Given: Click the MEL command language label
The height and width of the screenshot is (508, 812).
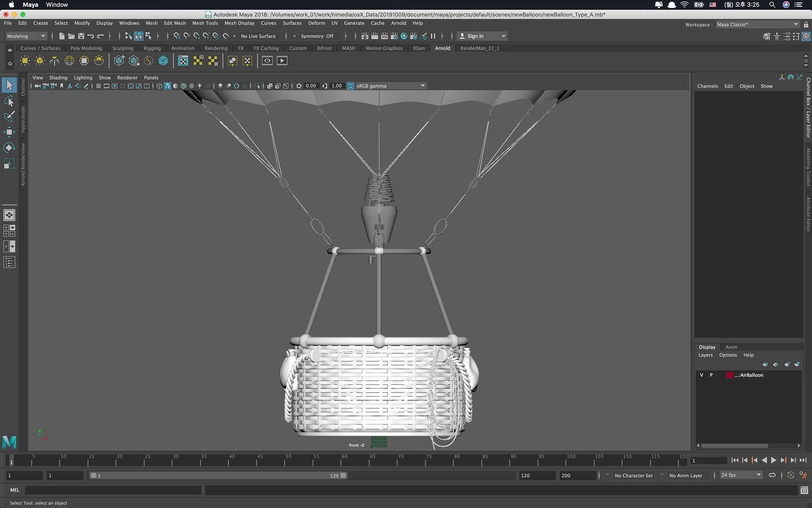Looking at the screenshot, I should click(15, 490).
